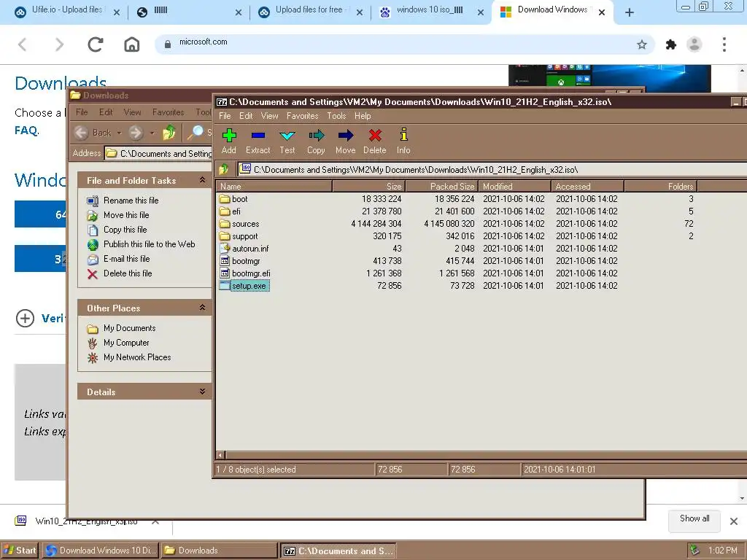Bookmark this page with the star
Image resolution: width=747 pixels, height=560 pixels.
(642, 44)
